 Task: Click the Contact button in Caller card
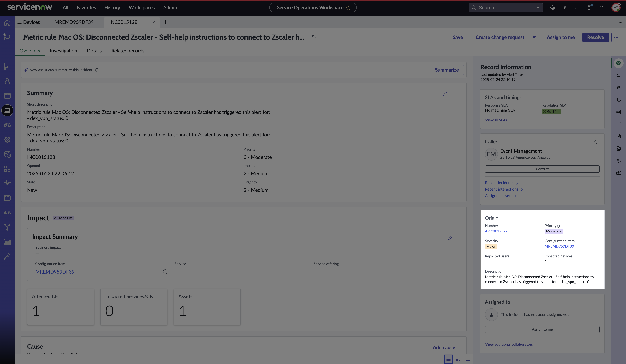(542, 169)
